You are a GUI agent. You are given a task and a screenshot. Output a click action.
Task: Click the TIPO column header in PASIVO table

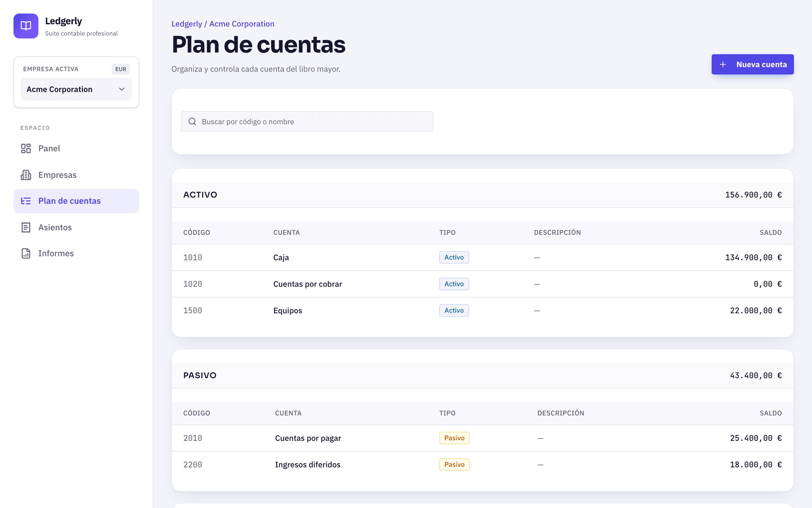click(447, 413)
